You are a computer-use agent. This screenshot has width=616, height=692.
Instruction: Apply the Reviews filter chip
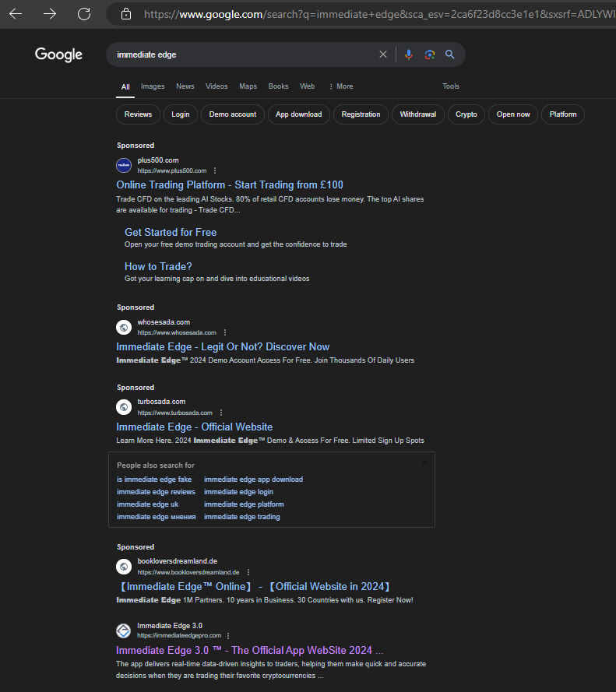coord(138,114)
